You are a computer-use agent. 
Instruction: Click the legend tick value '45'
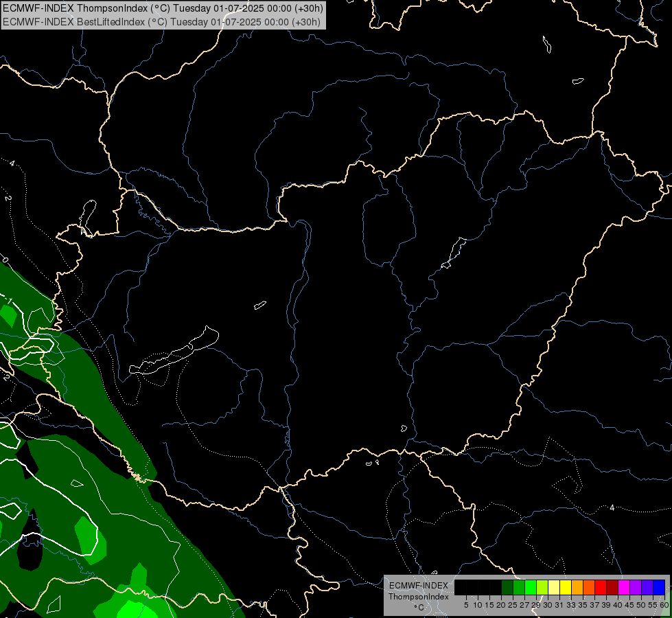click(629, 605)
